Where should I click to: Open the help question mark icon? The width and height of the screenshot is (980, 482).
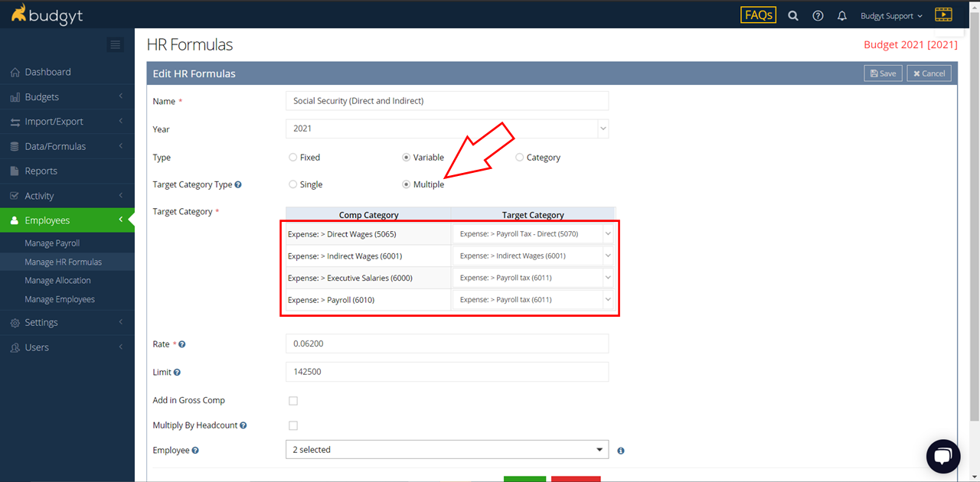(x=818, y=15)
